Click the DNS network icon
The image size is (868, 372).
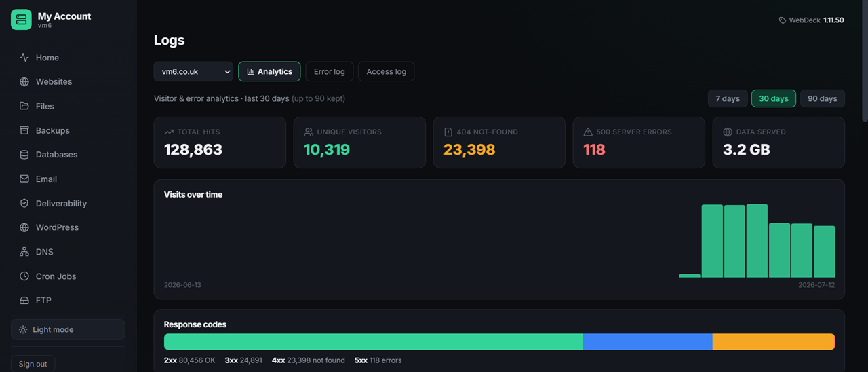[24, 252]
